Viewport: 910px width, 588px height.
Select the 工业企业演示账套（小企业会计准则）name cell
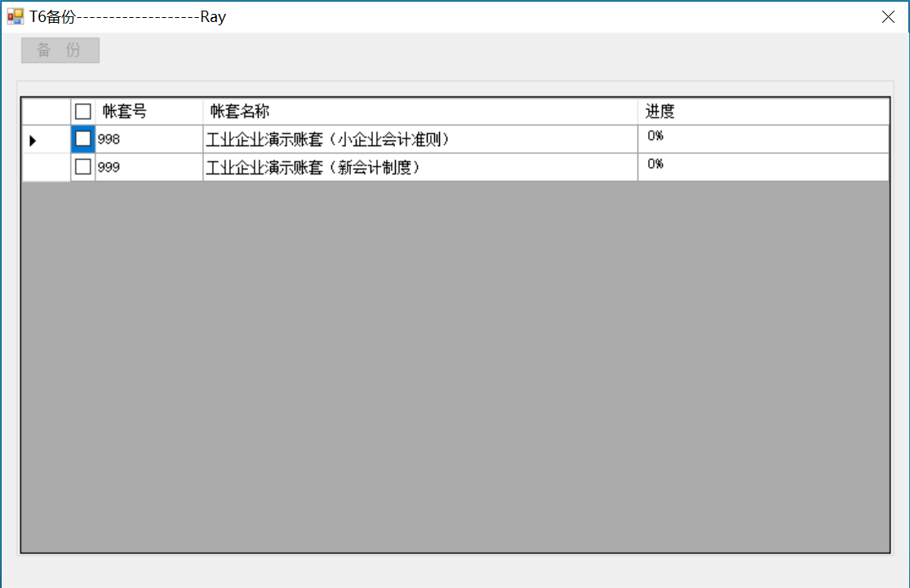[x=419, y=139]
